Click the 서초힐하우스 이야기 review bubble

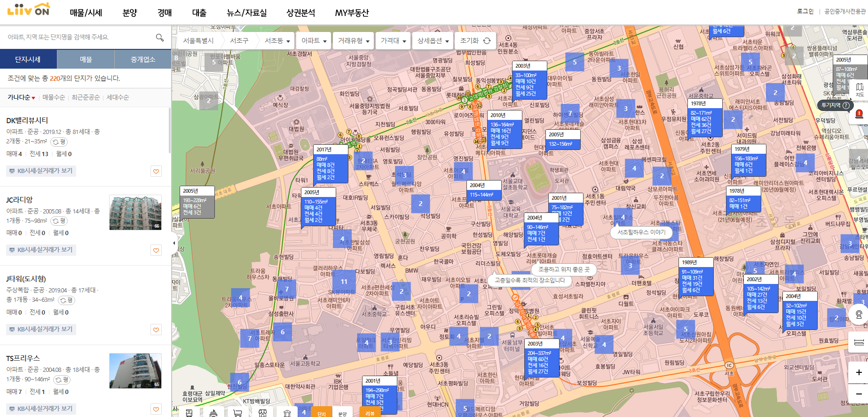point(641,232)
